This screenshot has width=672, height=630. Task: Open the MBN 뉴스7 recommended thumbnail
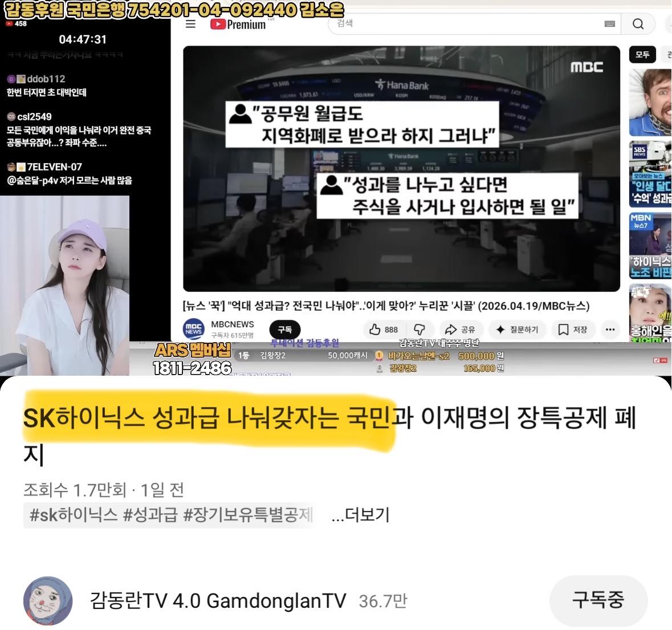tap(650, 246)
